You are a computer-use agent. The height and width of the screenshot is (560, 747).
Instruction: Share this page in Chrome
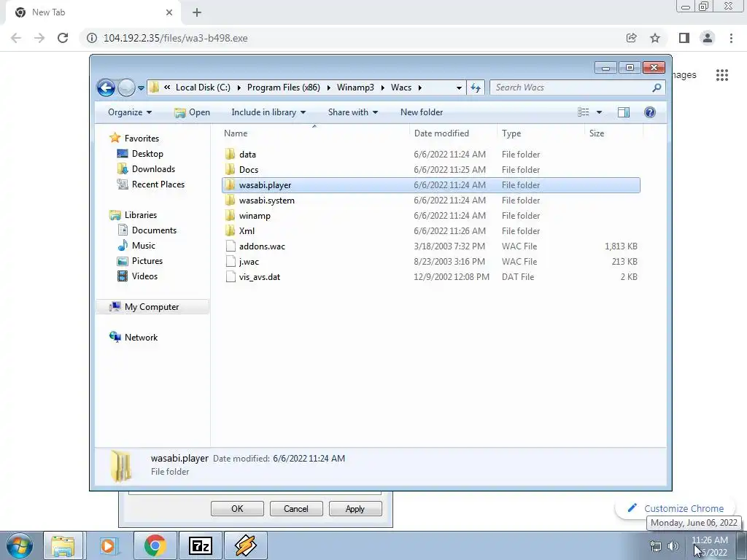(631, 38)
